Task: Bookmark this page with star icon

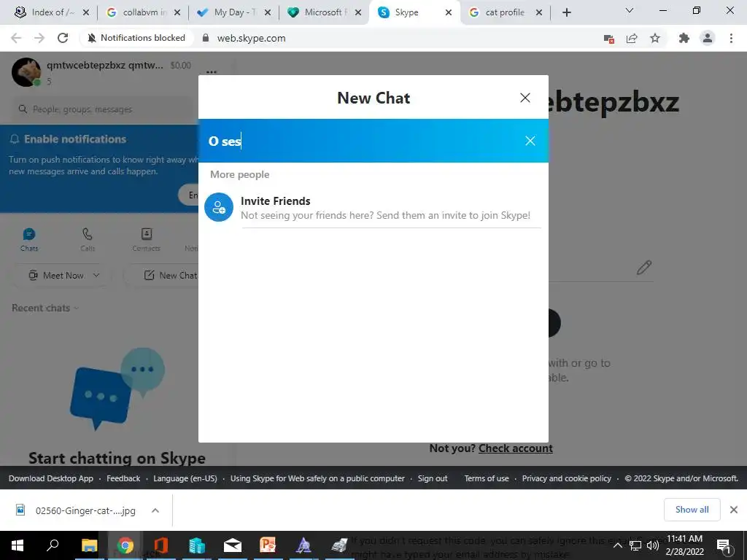Action: click(655, 38)
